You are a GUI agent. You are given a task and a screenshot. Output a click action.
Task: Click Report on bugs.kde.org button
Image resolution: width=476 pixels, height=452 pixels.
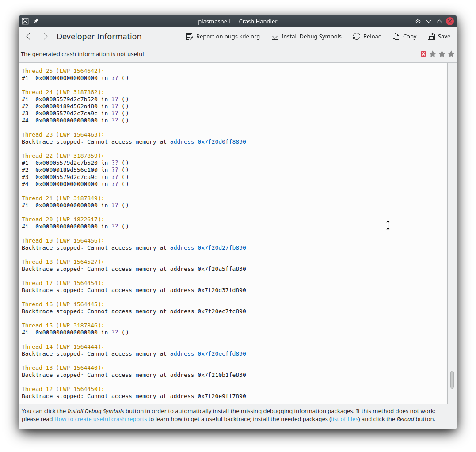point(223,37)
